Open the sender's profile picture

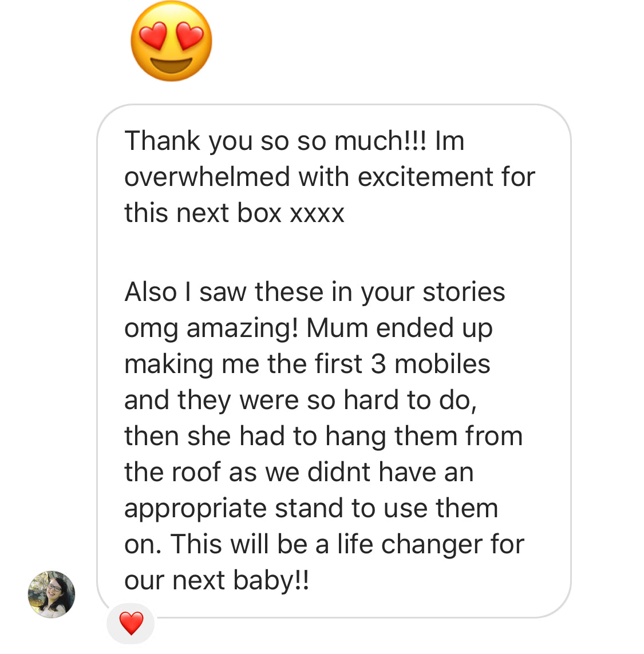coord(52,594)
